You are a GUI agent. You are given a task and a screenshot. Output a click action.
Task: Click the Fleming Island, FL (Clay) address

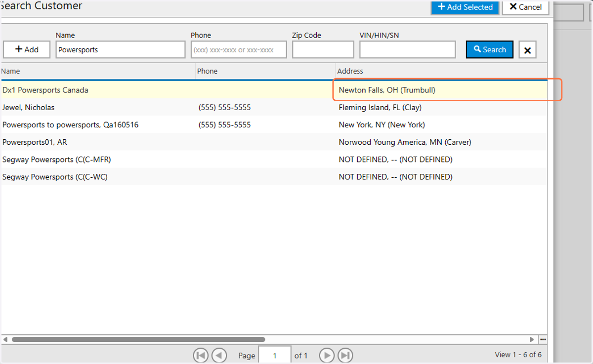(380, 108)
